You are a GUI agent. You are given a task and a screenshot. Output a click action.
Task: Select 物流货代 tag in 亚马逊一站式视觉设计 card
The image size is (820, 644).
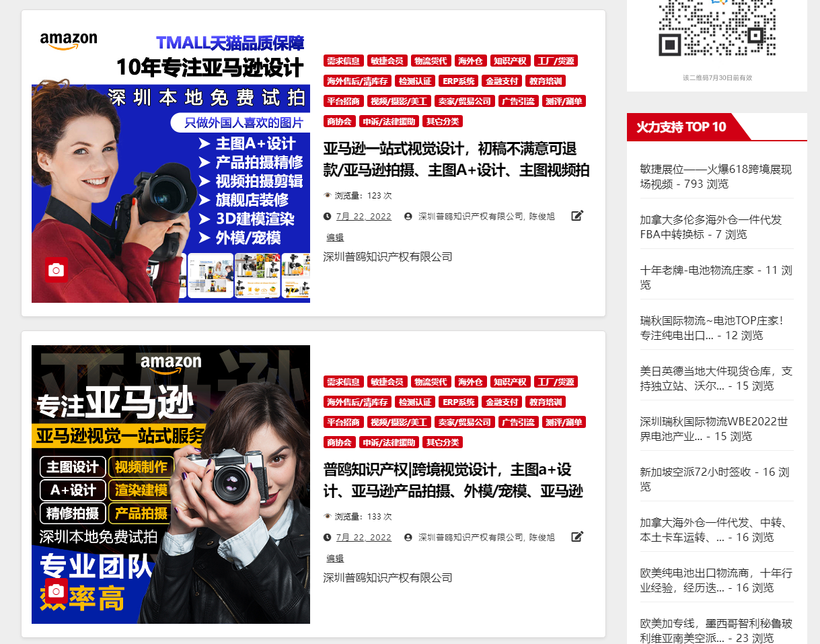pyautogui.click(x=431, y=61)
